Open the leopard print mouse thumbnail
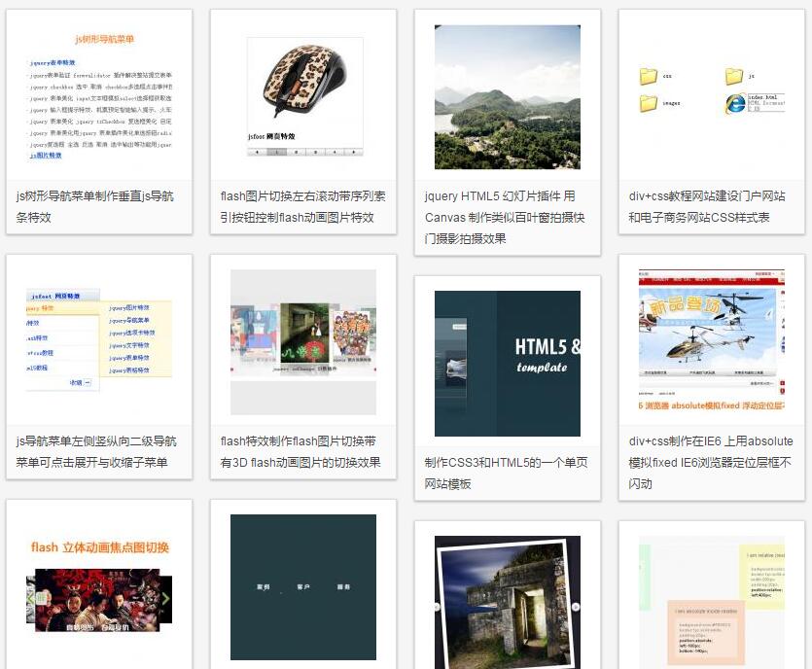This screenshot has height=669, width=812. (303, 97)
